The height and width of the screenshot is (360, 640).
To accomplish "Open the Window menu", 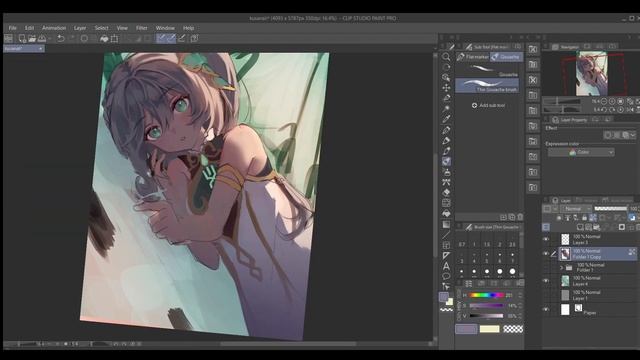I will coord(165,28).
